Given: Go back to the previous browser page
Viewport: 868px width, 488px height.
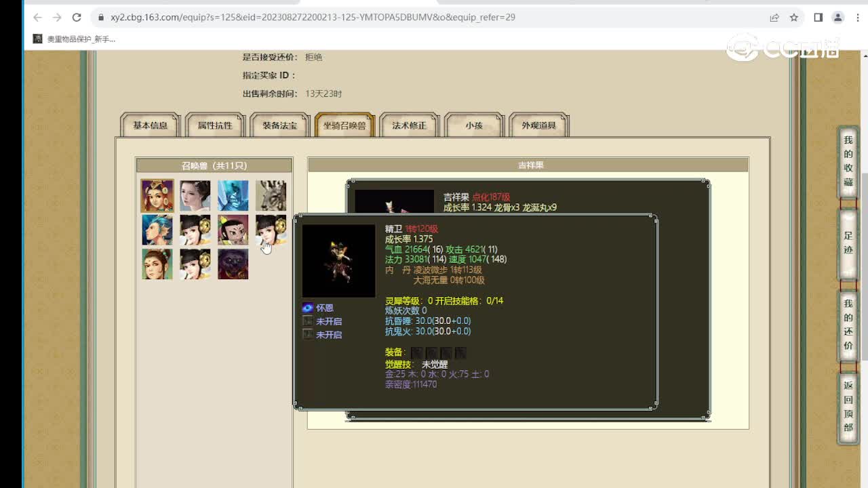Looking at the screenshot, I should (37, 18).
